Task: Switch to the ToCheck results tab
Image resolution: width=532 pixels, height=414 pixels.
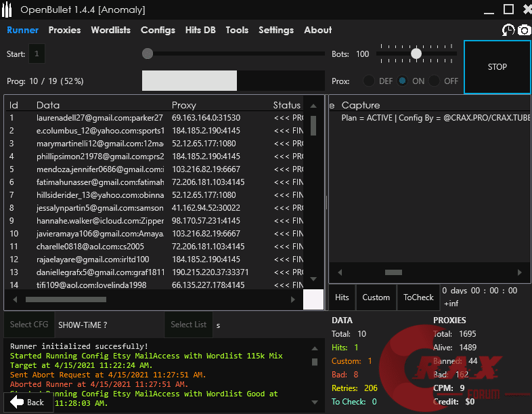Action: pos(418,297)
